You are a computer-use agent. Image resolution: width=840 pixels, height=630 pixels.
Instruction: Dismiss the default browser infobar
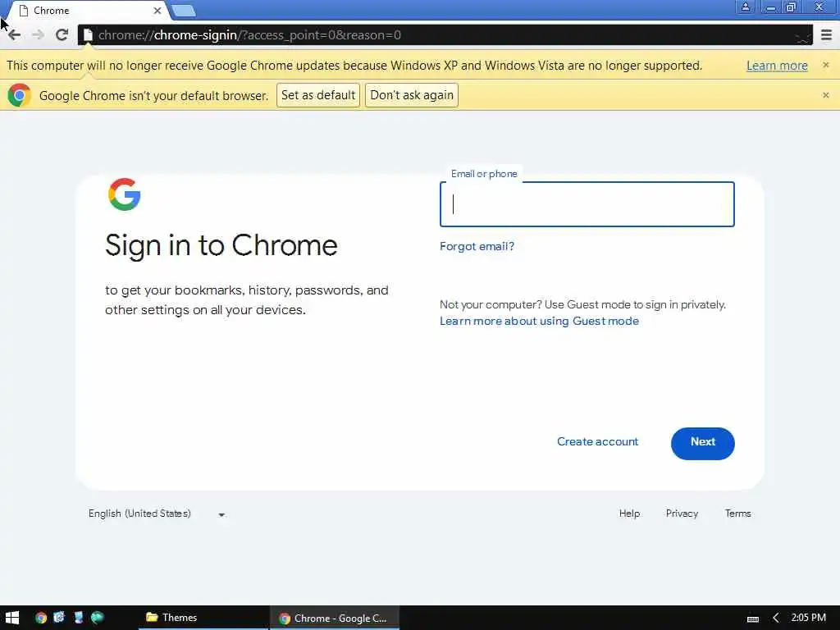point(825,95)
